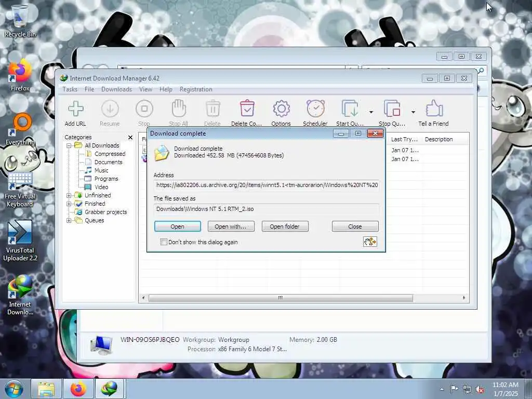
Task: Click the taskbar clock showing 11:02 AM
Action: click(x=505, y=389)
